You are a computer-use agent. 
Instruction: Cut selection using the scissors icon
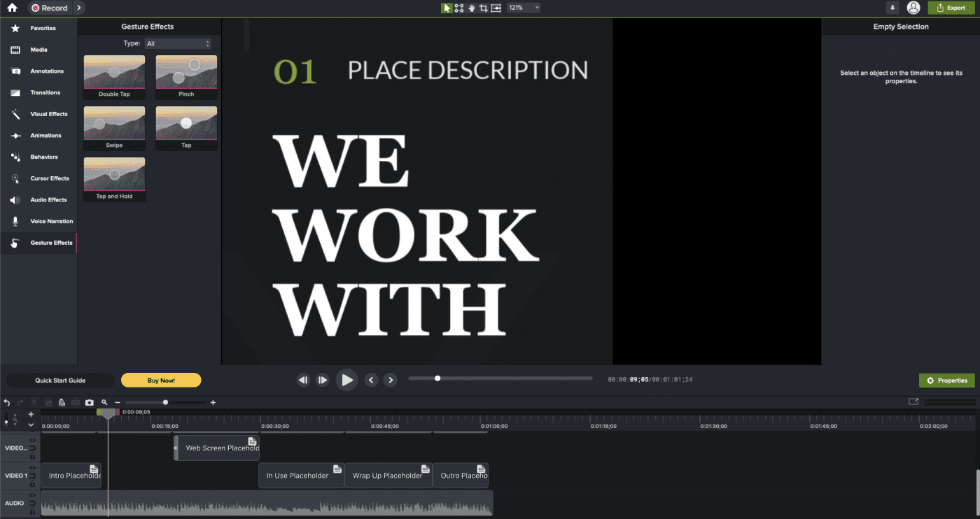pyautogui.click(x=34, y=402)
